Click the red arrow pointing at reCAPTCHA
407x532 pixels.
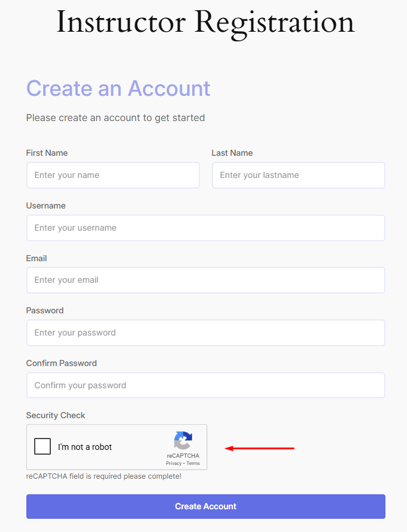(x=260, y=448)
